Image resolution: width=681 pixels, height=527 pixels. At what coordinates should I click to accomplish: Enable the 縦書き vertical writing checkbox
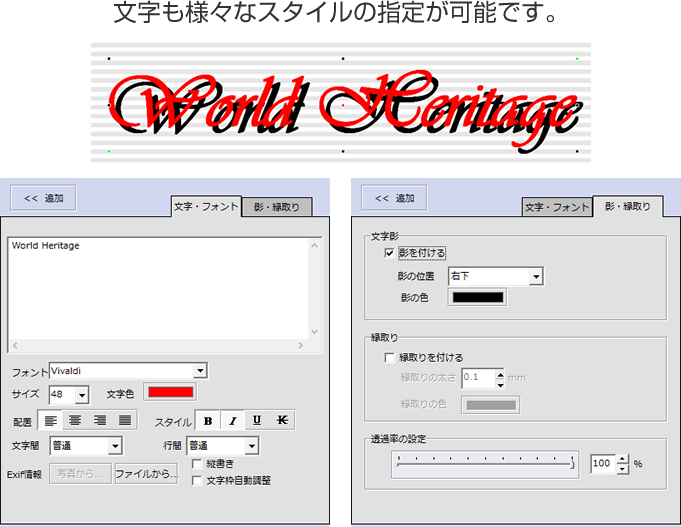[x=197, y=464]
